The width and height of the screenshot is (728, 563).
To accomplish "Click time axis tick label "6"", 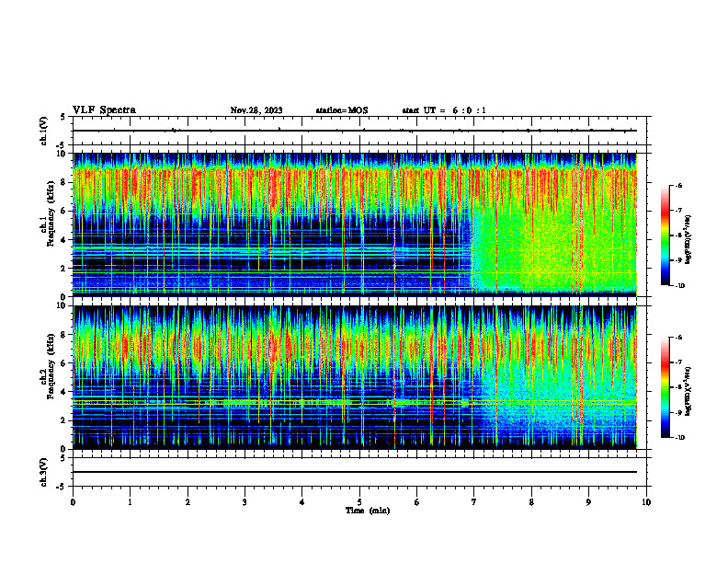I will click(x=417, y=502).
